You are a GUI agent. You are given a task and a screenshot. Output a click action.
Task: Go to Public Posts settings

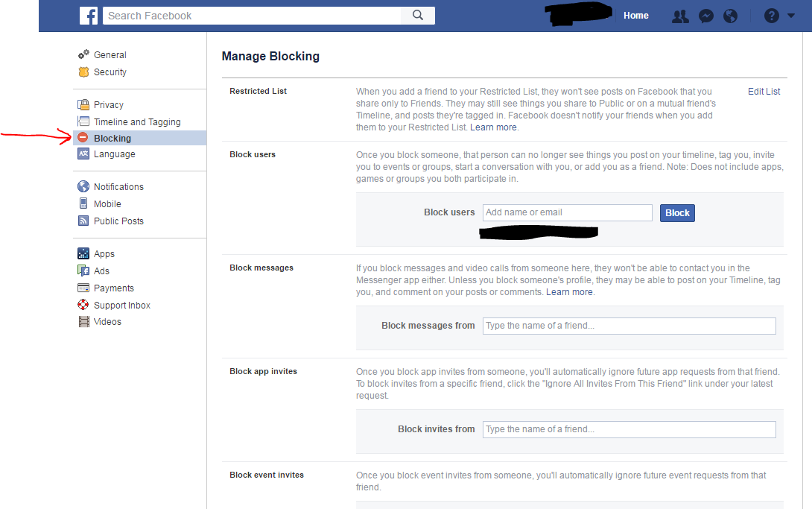pos(118,221)
